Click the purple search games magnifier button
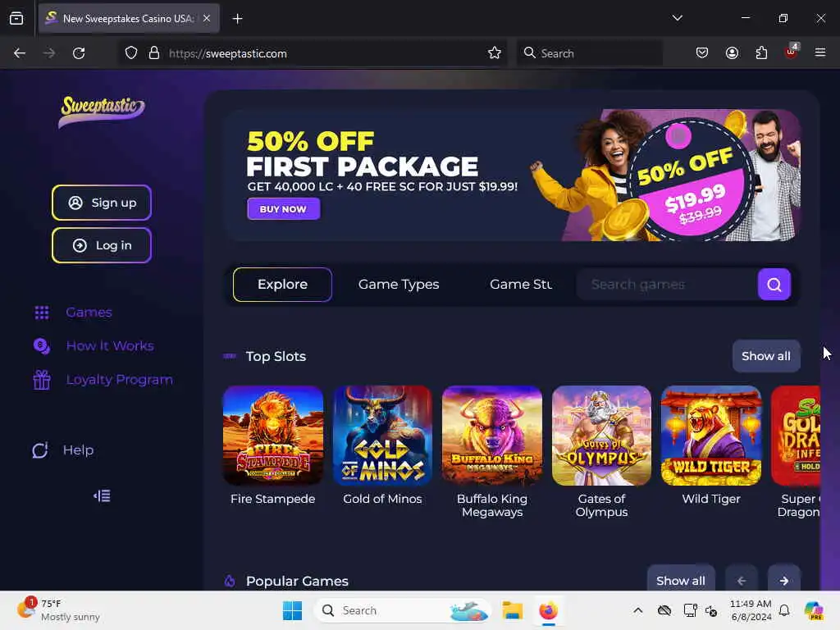The height and width of the screenshot is (630, 840). pos(774,285)
